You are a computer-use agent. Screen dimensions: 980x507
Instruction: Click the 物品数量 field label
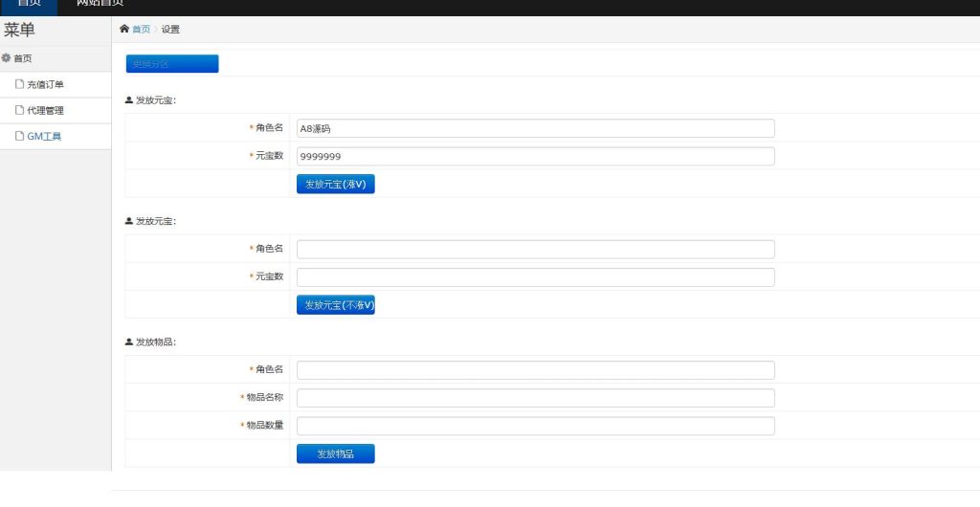tap(265, 425)
